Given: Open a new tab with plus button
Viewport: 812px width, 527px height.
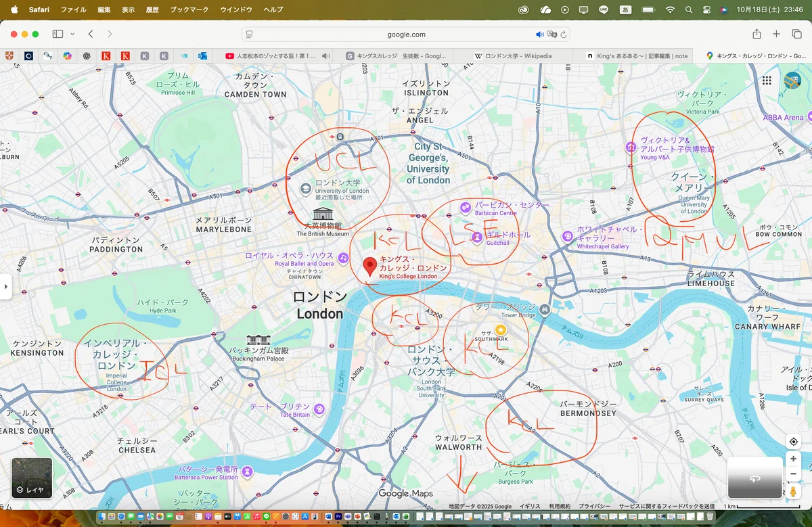Looking at the screenshot, I should [777, 34].
